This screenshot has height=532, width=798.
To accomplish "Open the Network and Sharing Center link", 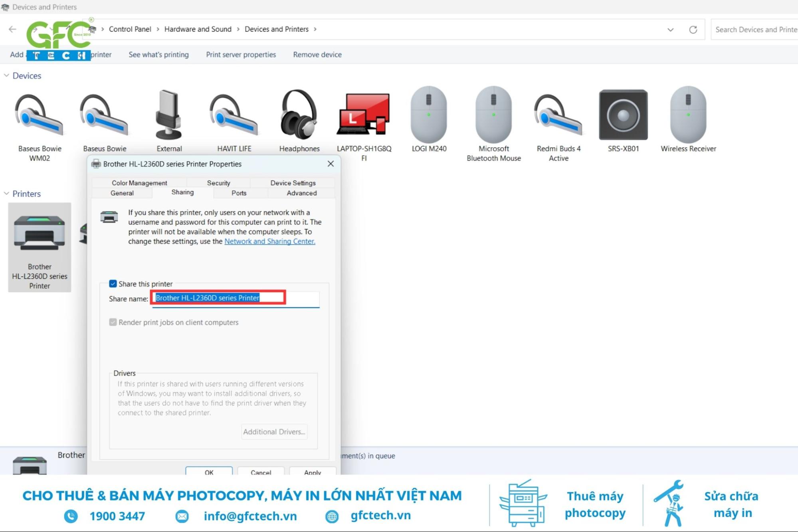I will [x=270, y=241].
